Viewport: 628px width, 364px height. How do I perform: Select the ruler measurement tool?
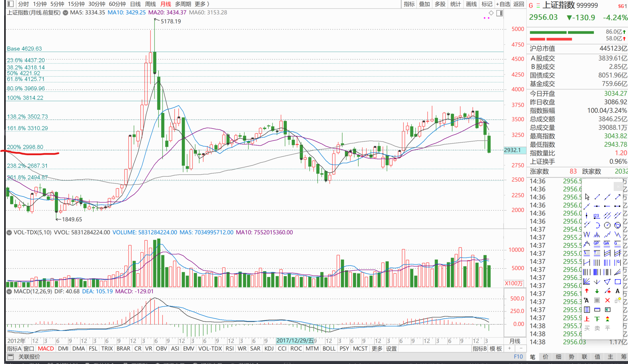(x=597, y=309)
